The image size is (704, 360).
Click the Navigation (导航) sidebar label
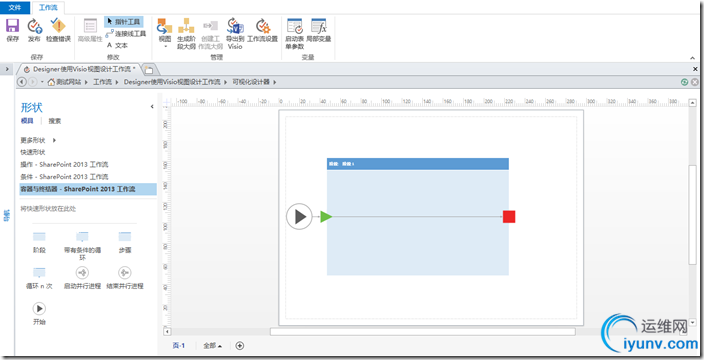point(7,215)
